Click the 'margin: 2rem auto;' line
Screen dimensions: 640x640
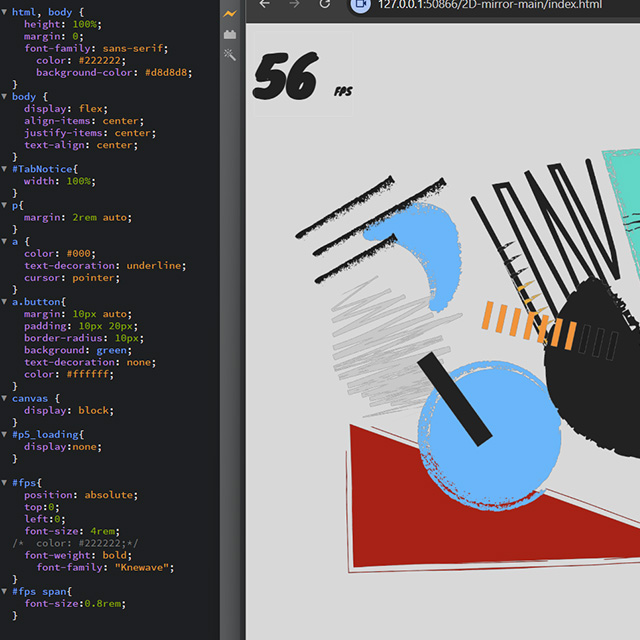point(78,218)
